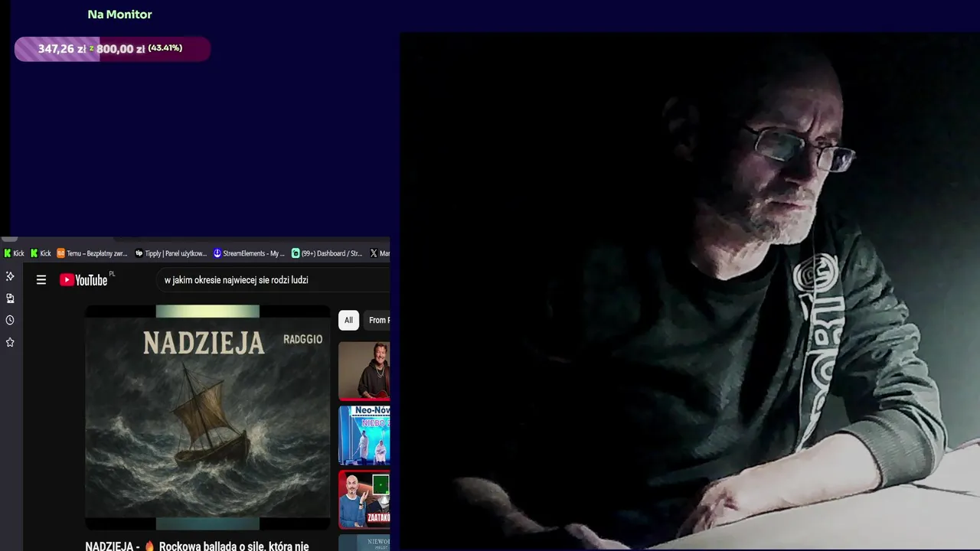This screenshot has width=980, height=551.
Task: Click the NADZIEJA video player
Action: pos(207,417)
